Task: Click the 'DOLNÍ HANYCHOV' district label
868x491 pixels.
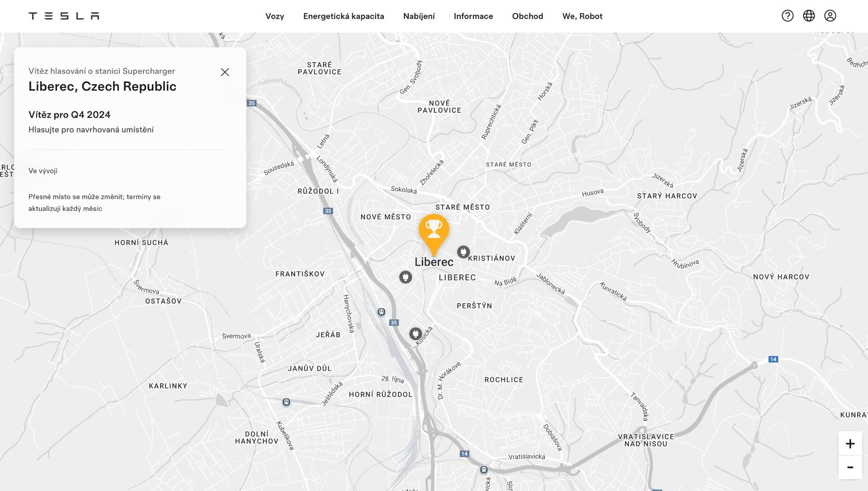Action: (x=257, y=438)
